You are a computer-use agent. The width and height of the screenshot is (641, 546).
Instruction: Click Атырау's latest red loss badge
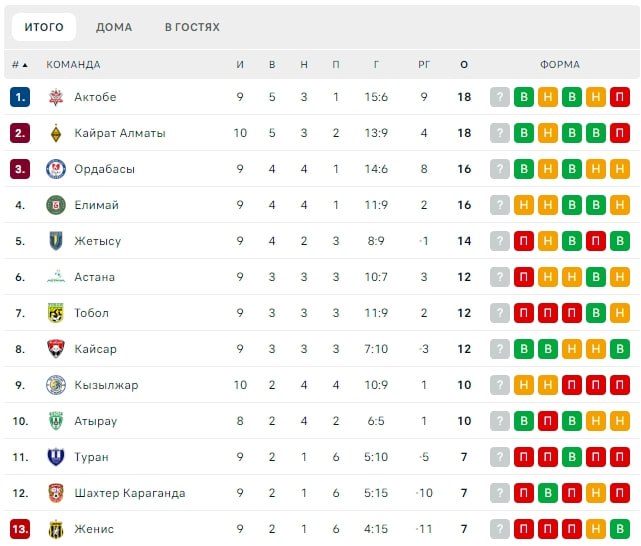(x=620, y=421)
